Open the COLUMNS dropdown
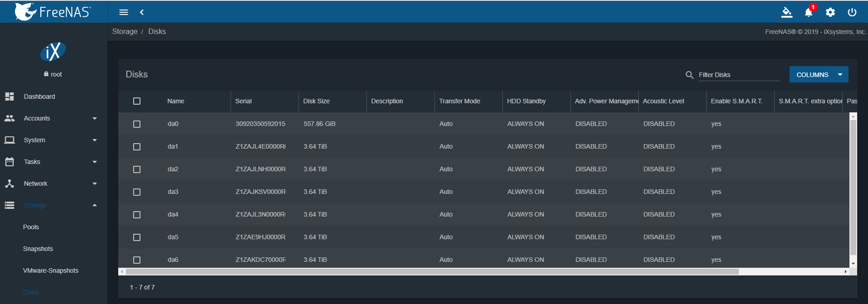Image resolution: width=868 pixels, height=304 pixels. (x=819, y=75)
